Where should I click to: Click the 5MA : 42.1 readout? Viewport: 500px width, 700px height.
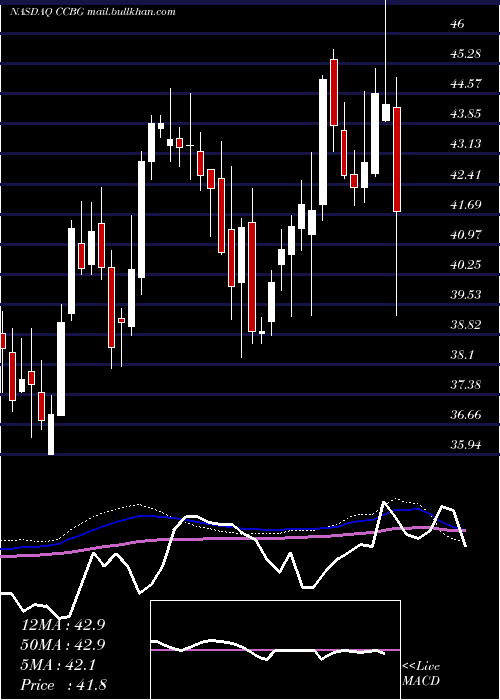[58, 665]
